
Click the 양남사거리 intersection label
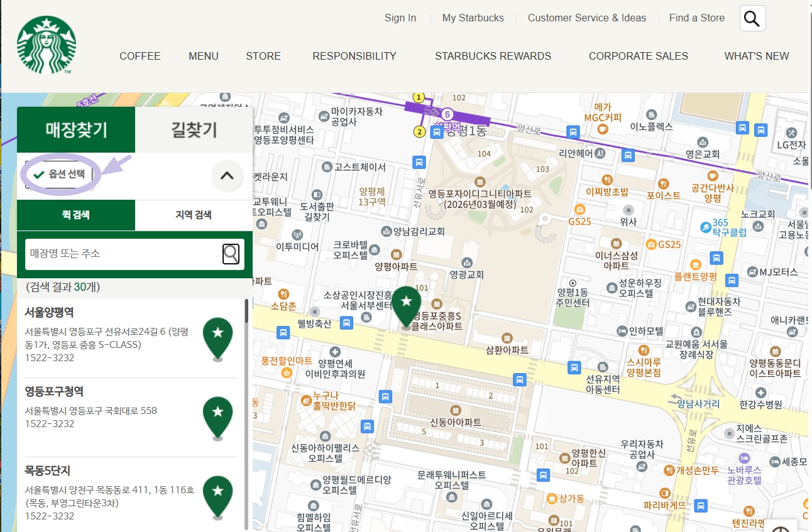699,404
